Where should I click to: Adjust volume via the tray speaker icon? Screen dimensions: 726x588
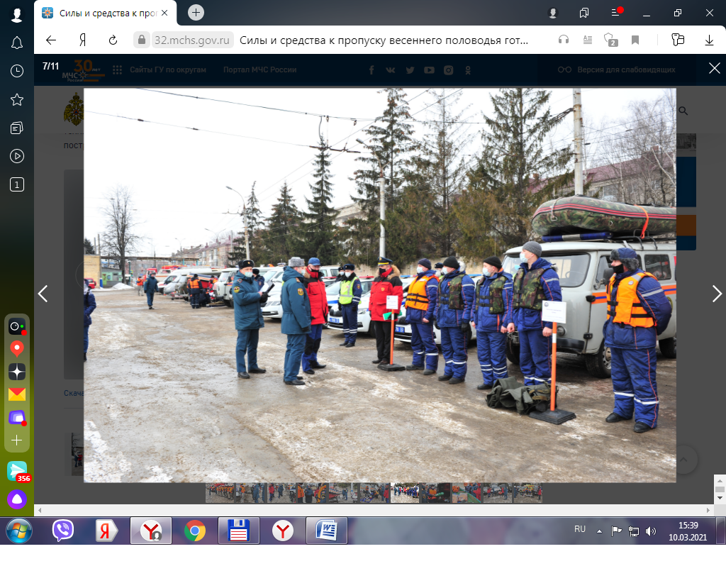(651, 531)
